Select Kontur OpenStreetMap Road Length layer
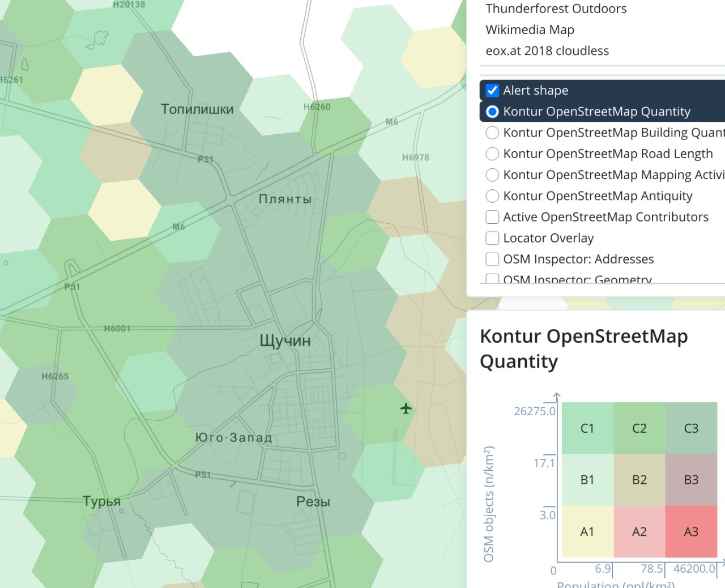The width and height of the screenshot is (725, 588). coord(493,154)
